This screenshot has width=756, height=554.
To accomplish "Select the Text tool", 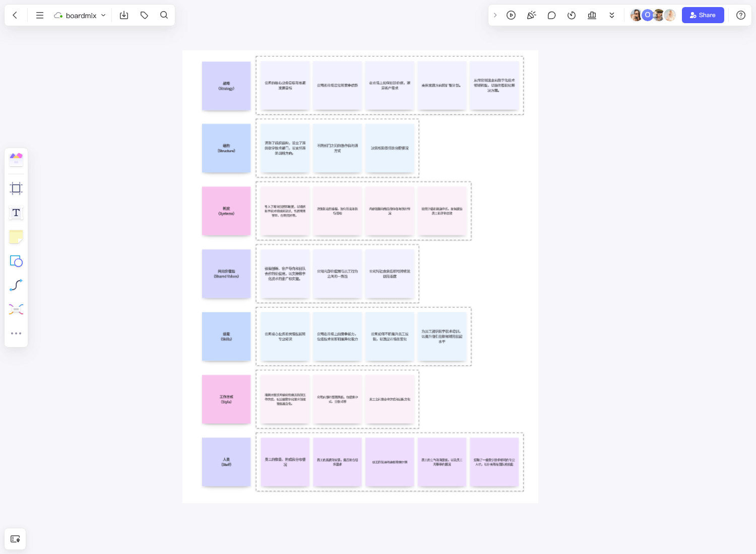I will (16, 213).
